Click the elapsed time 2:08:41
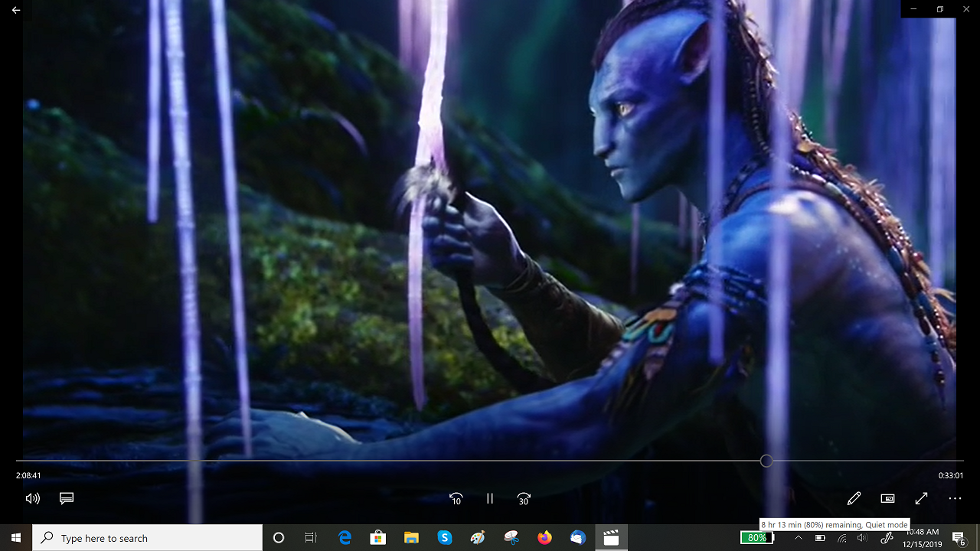The height and width of the screenshot is (551, 980). 28,475
